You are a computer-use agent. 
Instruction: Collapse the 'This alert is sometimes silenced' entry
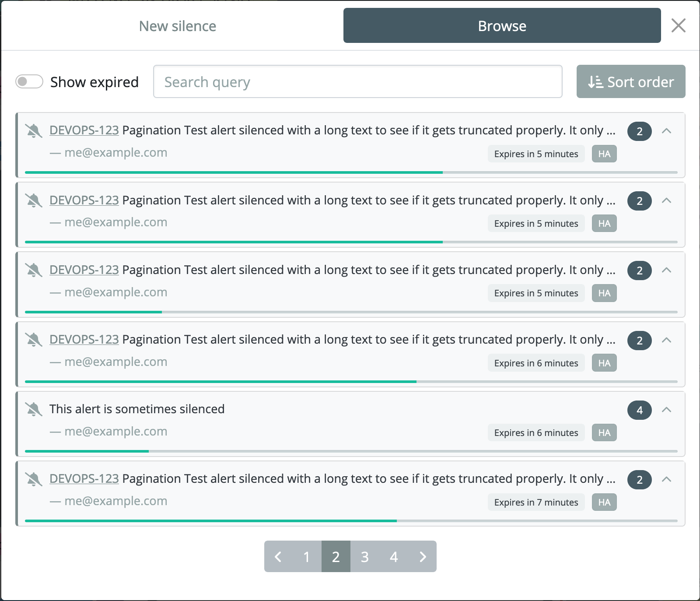pyautogui.click(x=666, y=410)
